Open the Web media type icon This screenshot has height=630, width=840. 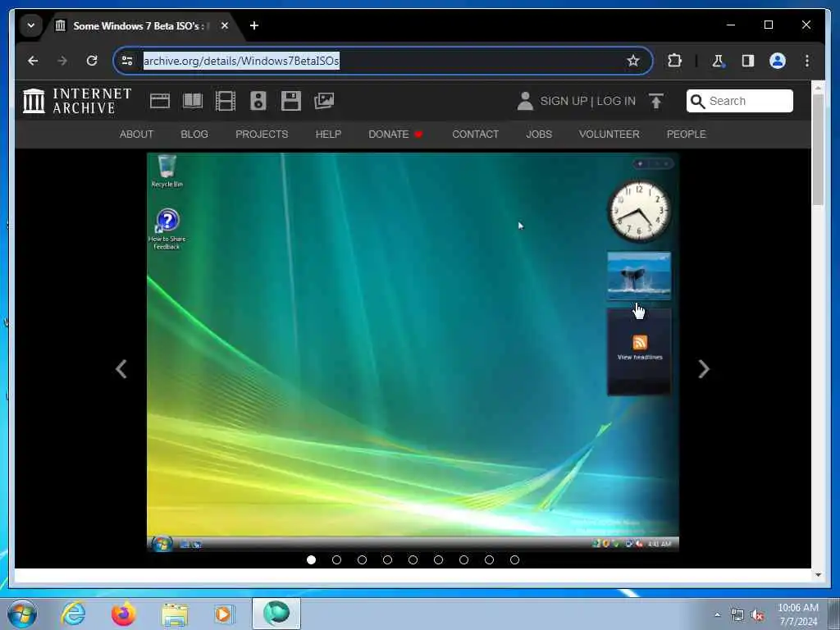tap(160, 101)
